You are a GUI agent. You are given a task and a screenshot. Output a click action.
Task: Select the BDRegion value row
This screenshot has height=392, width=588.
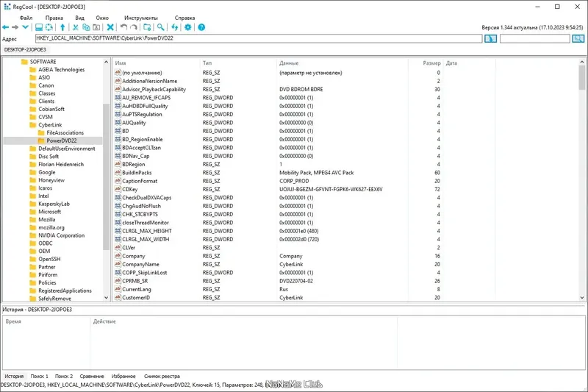point(278,164)
